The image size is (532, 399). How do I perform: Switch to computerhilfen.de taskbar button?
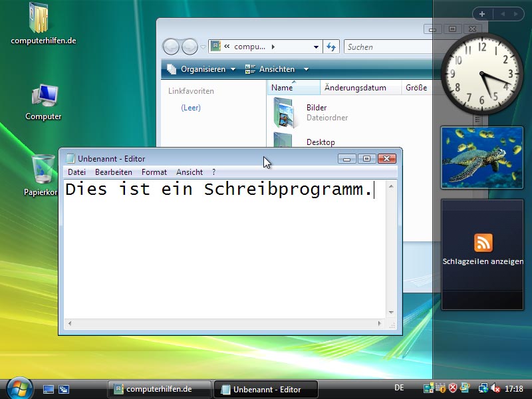click(x=159, y=389)
